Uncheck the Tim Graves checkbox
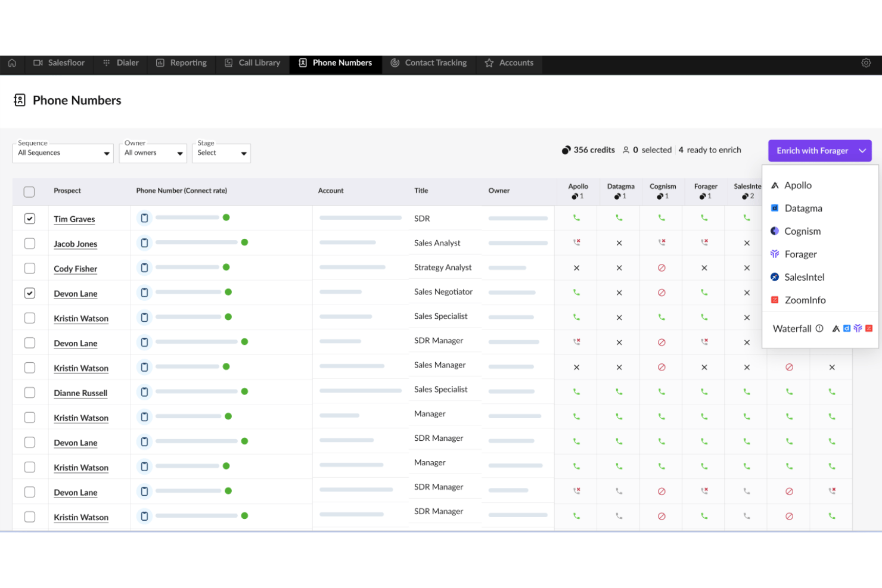882x588 pixels. tap(29, 219)
